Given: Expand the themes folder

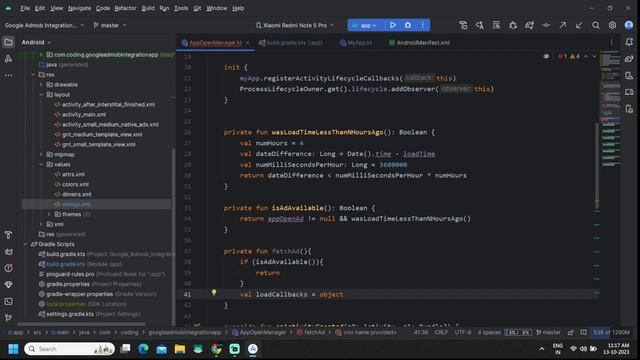Looking at the screenshot, I should point(49,214).
